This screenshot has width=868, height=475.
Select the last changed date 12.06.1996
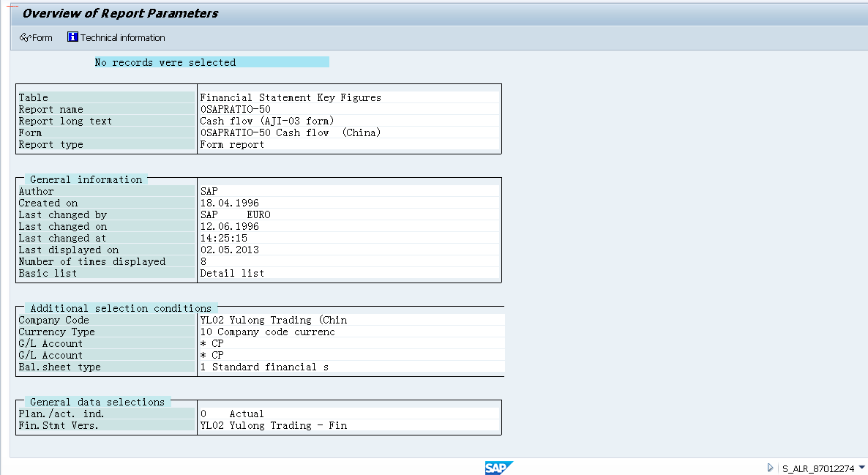(x=229, y=226)
